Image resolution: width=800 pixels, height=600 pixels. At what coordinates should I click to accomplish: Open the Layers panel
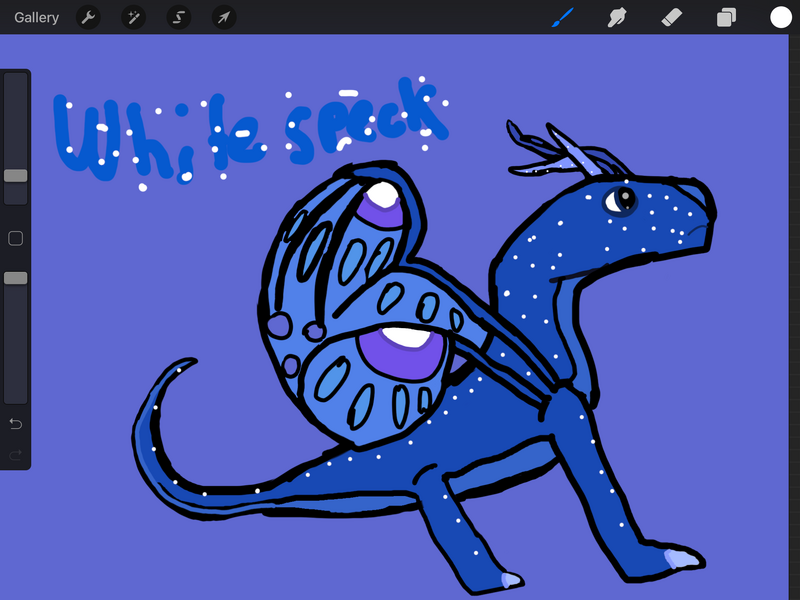[726, 17]
